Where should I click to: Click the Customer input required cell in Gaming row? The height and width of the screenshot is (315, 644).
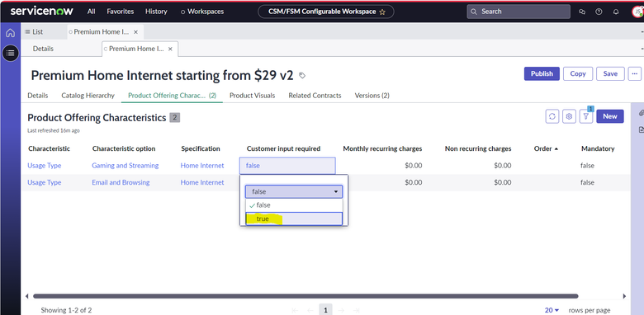pos(287,166)
